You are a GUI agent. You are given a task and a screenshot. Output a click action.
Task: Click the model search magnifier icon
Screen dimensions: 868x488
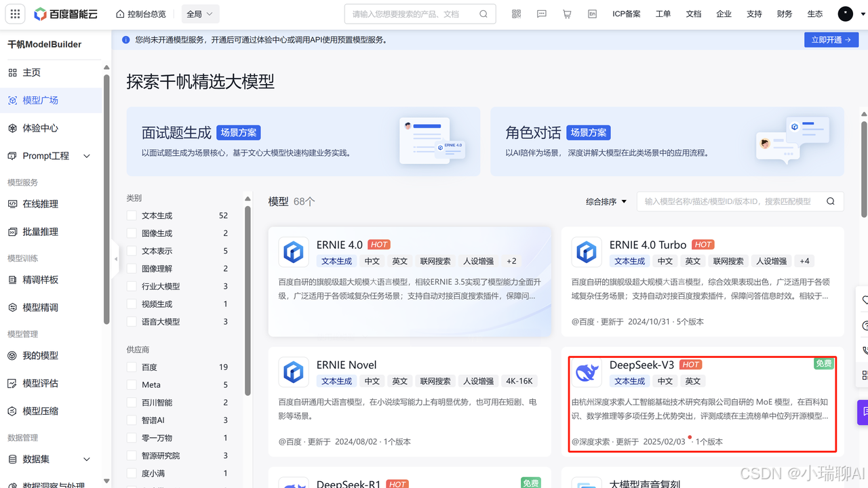[831, 201]
